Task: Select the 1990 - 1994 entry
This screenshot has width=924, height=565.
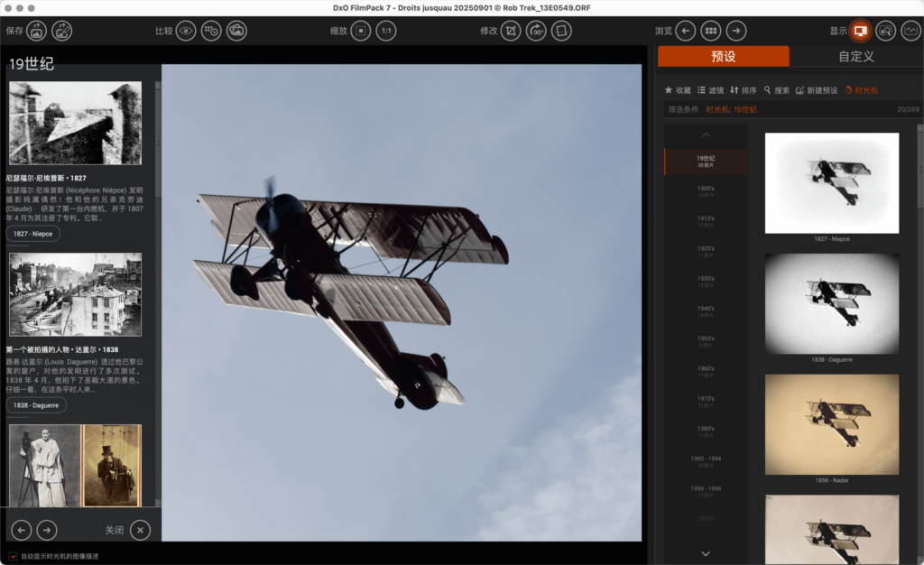Action: (706, 462)
